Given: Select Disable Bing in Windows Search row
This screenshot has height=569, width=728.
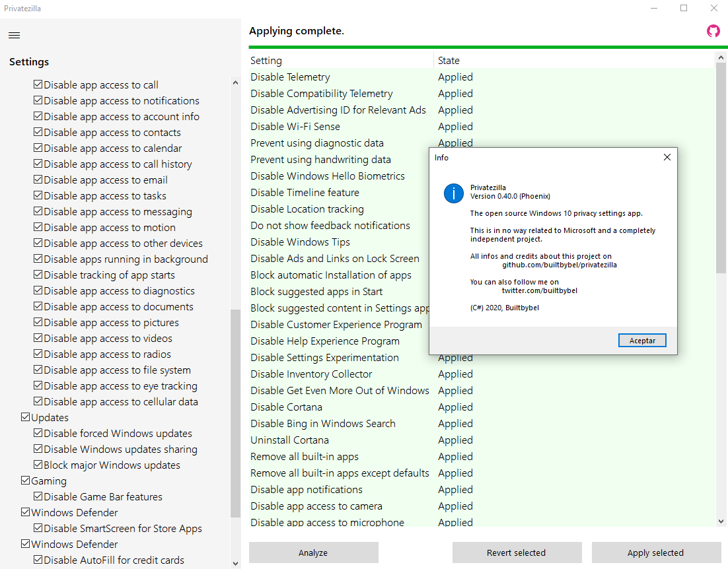Looking at the screenshot, I should click(x=482, y=424).
